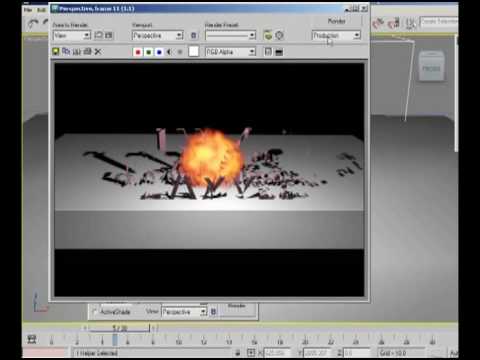The image size is (480, 360).
Task: Click the ViewCube in the viewport
Action: (x=431, y=66)
